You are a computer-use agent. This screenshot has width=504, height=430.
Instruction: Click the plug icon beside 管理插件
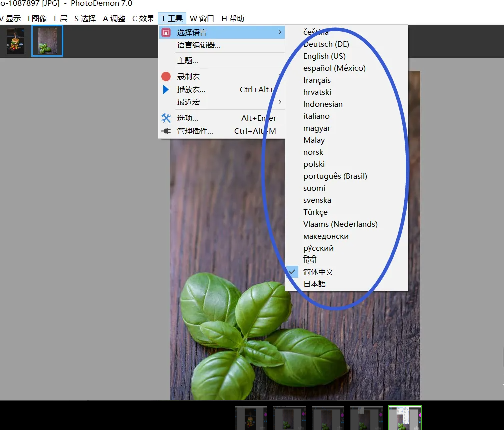click(166, 131)
